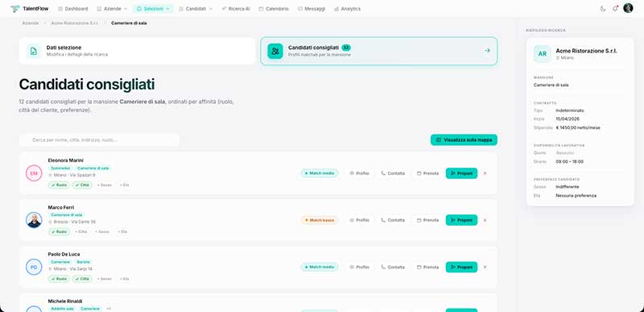
Task: Click Contatta for Marco Ferri
Action: pyautogui.click(x=393, y=220)
